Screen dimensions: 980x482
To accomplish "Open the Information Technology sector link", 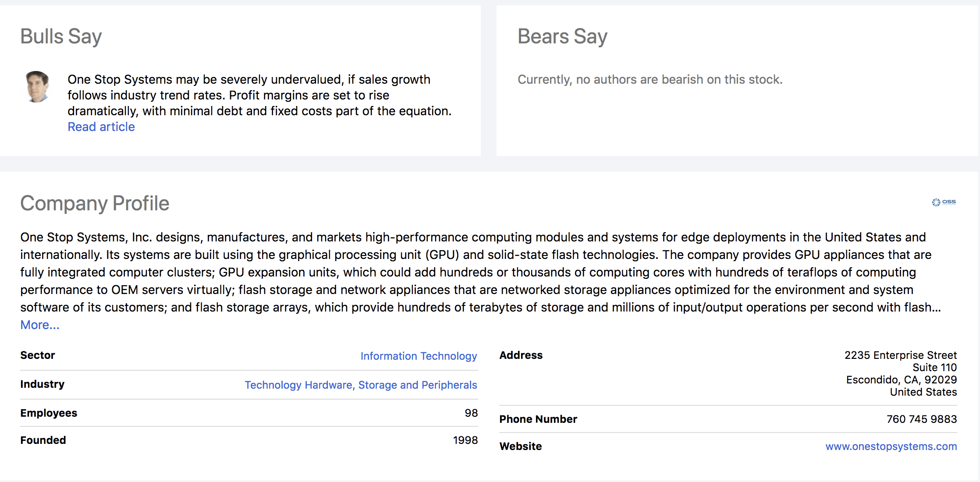I will [x=418, y=356].
